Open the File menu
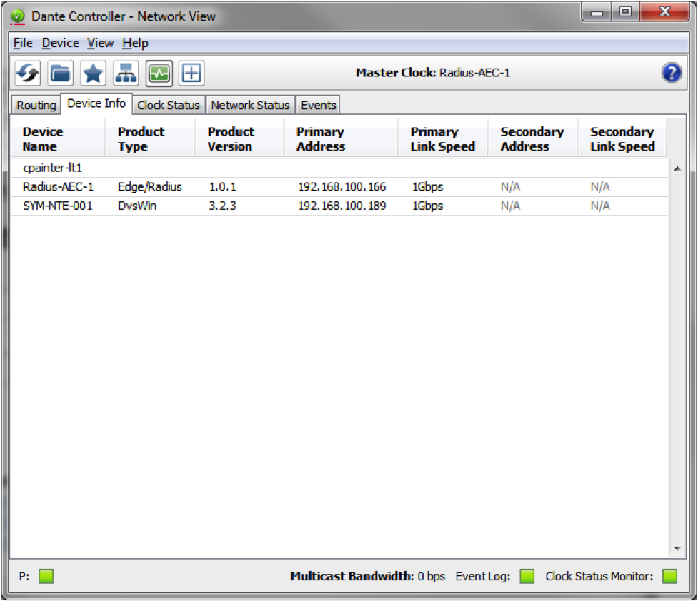The height and width of the screenshot is (601, 698). (22, 43)
